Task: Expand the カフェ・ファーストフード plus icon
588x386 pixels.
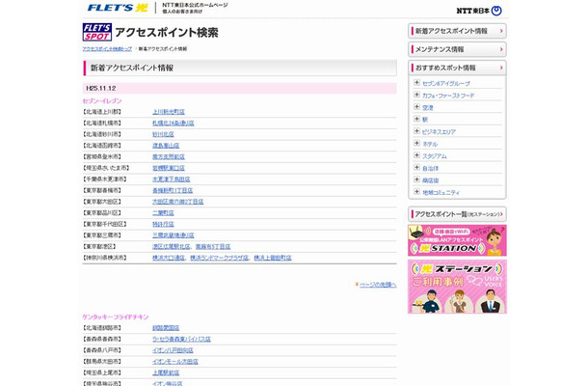Action: (x=416, y=95)
